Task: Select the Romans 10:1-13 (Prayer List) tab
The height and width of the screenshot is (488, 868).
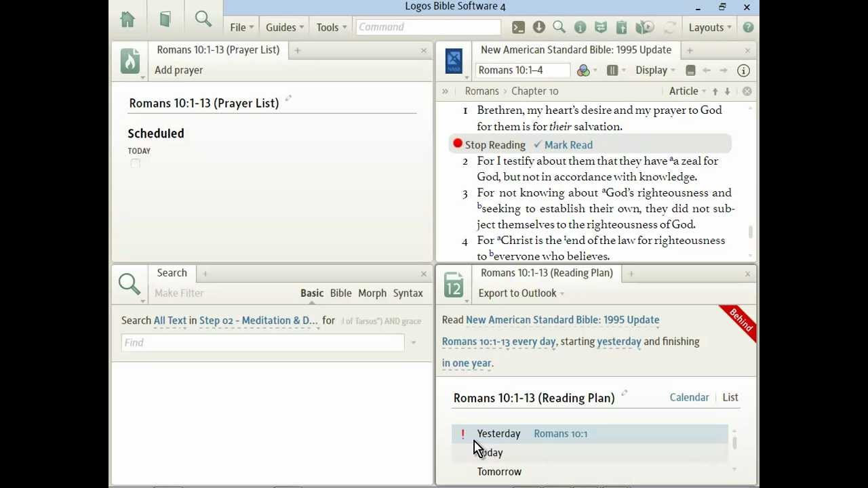Action: coord(218,50)
